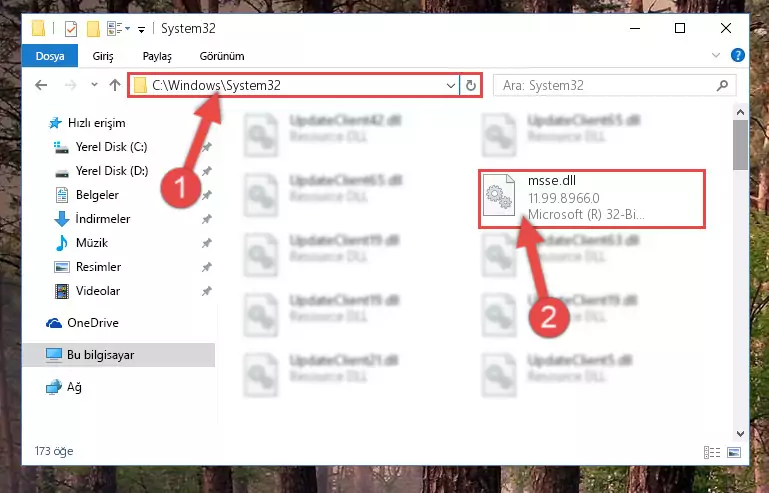This screenshot has width=769, height=493.
Task: Go forward with the right arrow
Action: [71, 85]
